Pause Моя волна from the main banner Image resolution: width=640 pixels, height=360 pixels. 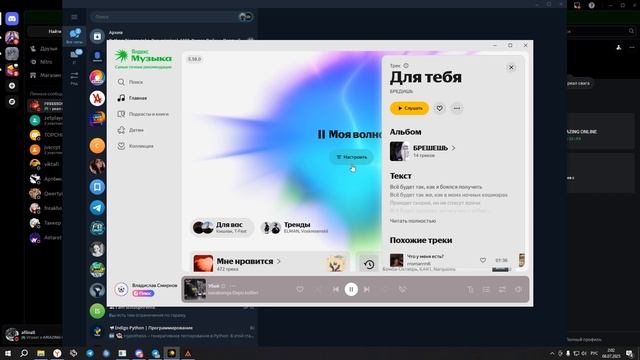click(321, 134)
